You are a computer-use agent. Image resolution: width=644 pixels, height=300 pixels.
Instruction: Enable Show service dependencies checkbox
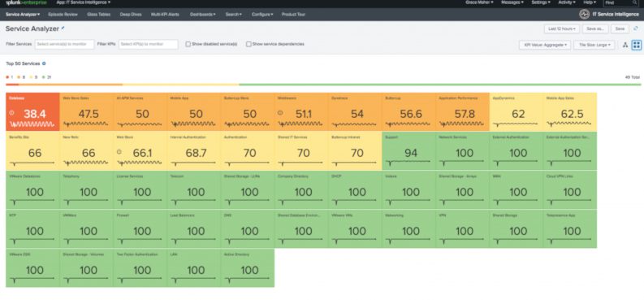249,44
